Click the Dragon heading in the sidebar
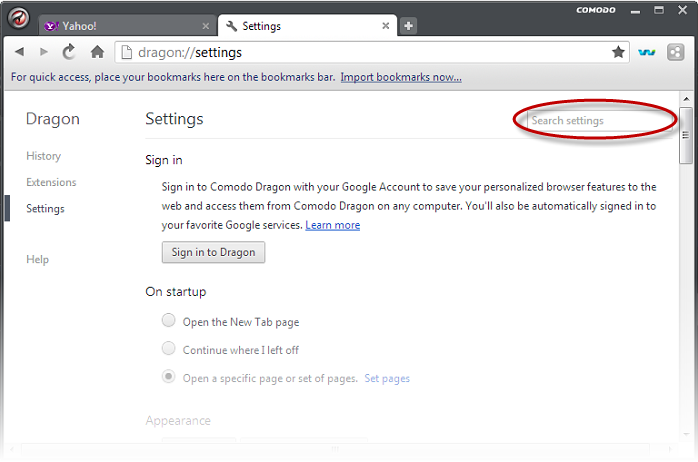This screenshot has height=462, width=698. tap(53, 119)
